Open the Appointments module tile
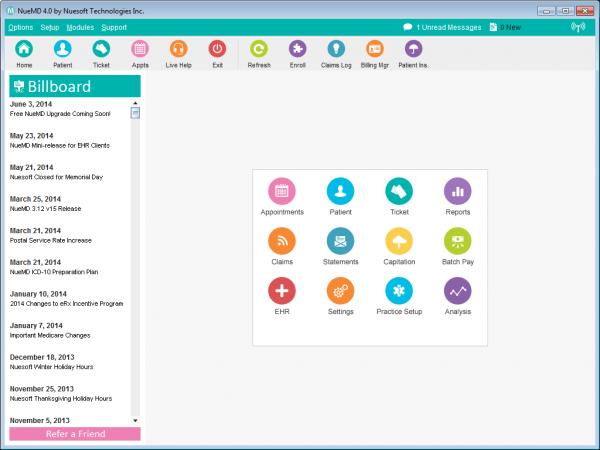 (x=282, y=191)
